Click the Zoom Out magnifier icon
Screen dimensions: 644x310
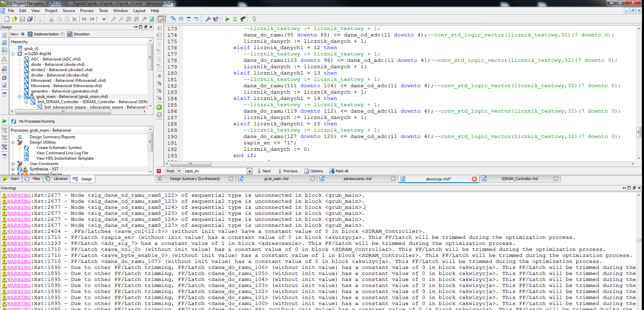[121, 19]
